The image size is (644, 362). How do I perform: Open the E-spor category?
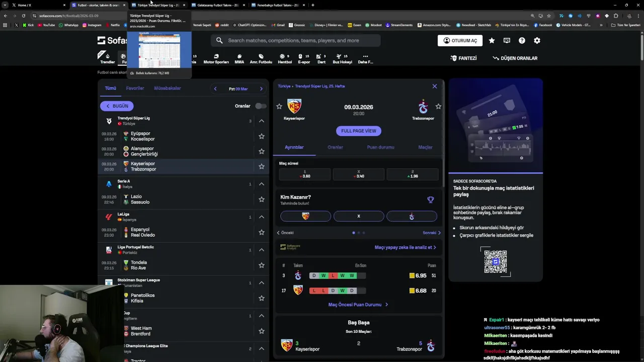click(x=304, y=59)
